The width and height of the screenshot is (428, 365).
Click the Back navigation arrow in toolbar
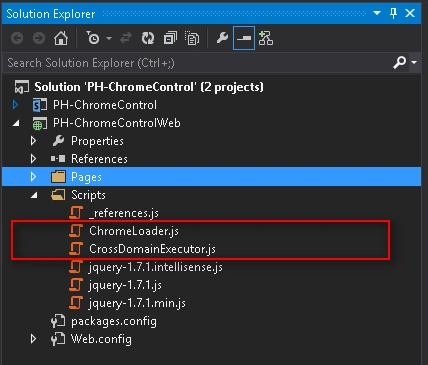pos(17,38)
